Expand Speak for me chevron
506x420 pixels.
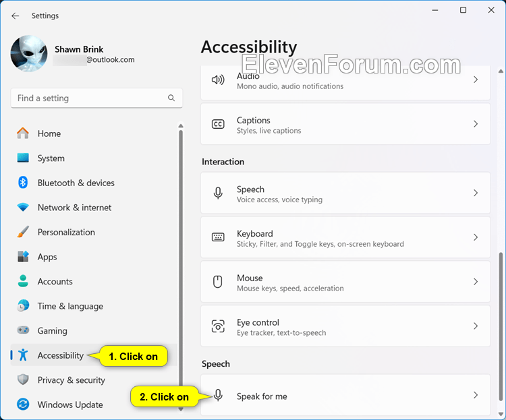click(x=476, y=395)
